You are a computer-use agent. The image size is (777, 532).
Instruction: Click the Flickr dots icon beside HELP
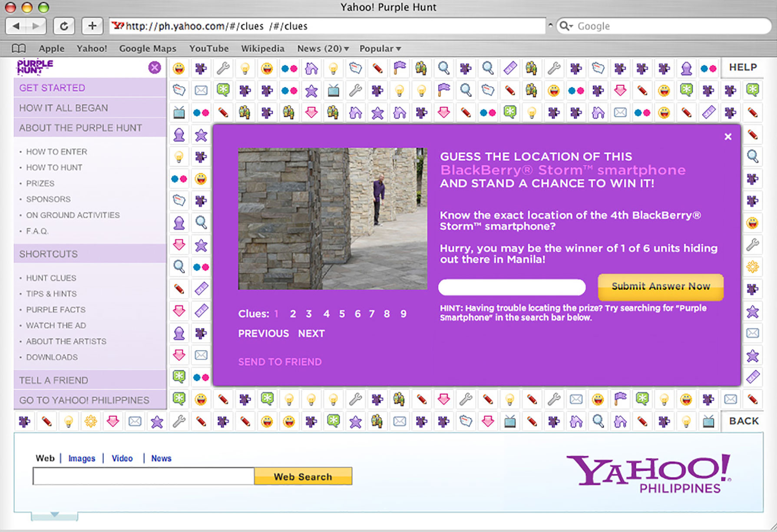[x=708, y=68]
